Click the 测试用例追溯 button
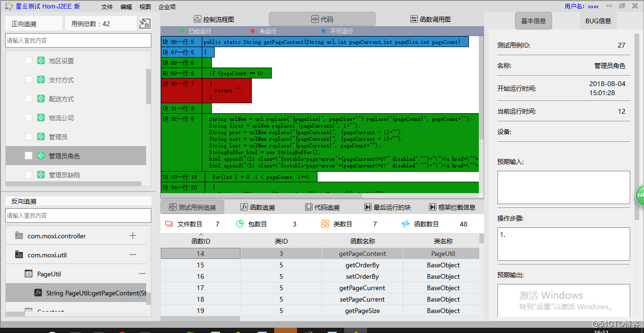Screen dimensions: 644x333 click(x=192, y=207)
